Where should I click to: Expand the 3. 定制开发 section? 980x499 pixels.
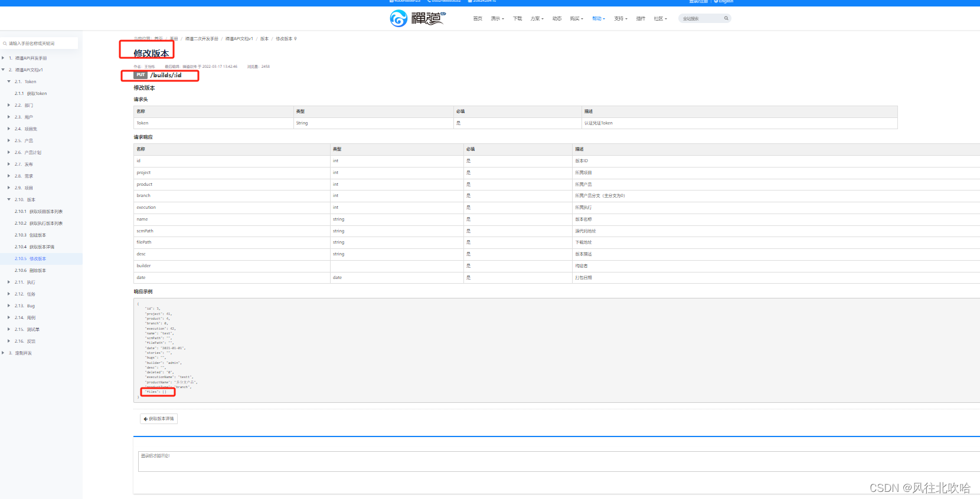[x=3, y=353]
